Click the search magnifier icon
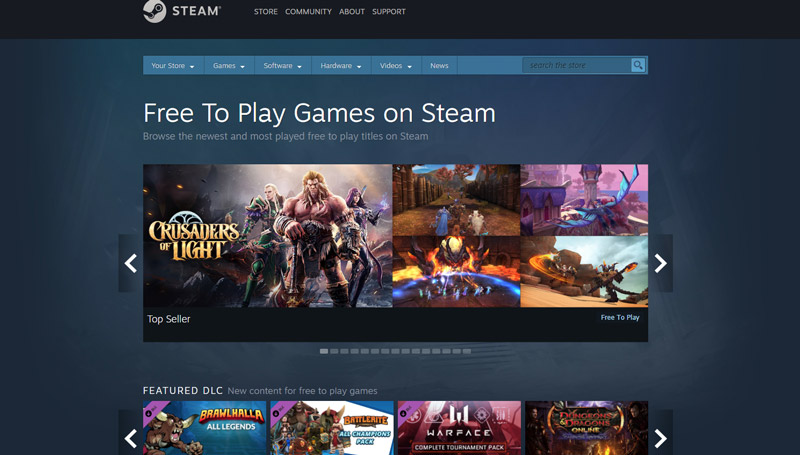 tap(638, 65)
